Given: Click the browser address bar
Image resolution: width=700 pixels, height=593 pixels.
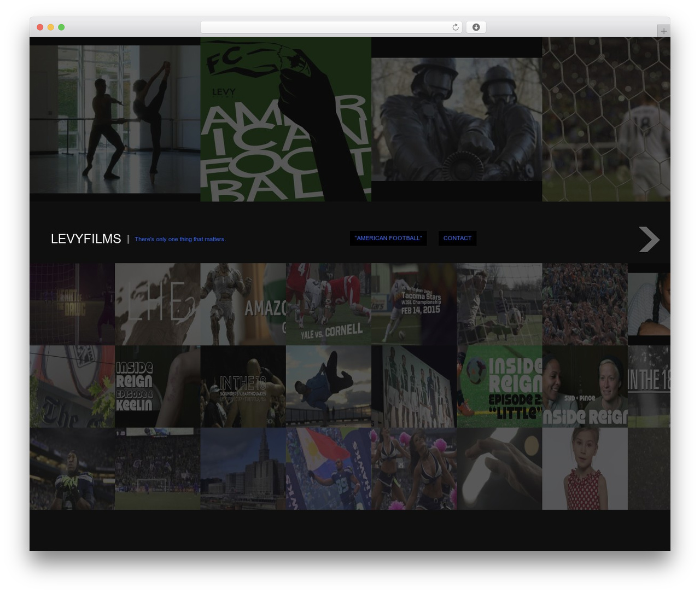Looking at the screenshot, I should point(331,27).
